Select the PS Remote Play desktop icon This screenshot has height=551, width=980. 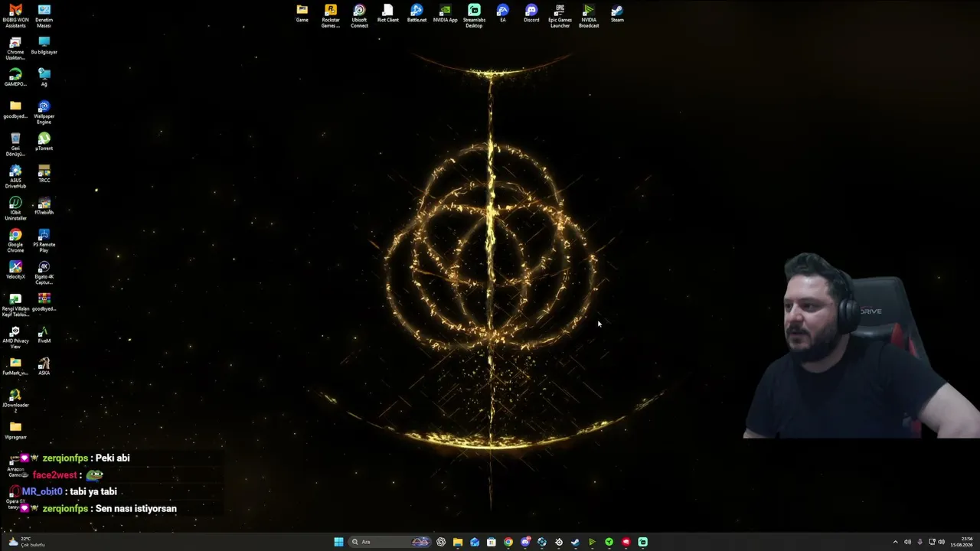[x=44, y=241]
